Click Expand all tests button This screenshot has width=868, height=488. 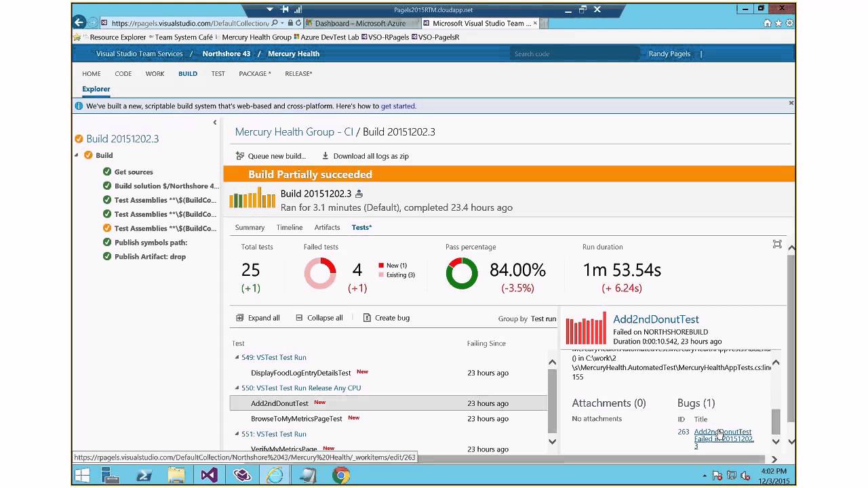click(258, 318)
